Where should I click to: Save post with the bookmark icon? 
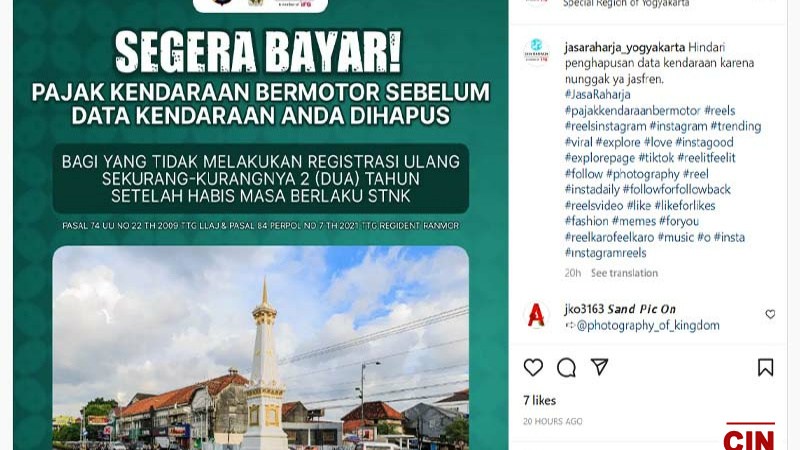(765, 367)
